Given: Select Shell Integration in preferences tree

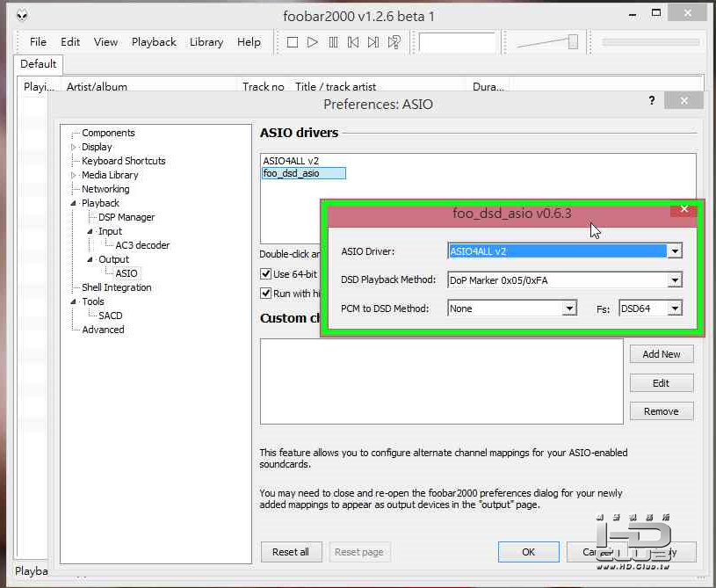Looking at the screenshot, I should coord(117,287).
